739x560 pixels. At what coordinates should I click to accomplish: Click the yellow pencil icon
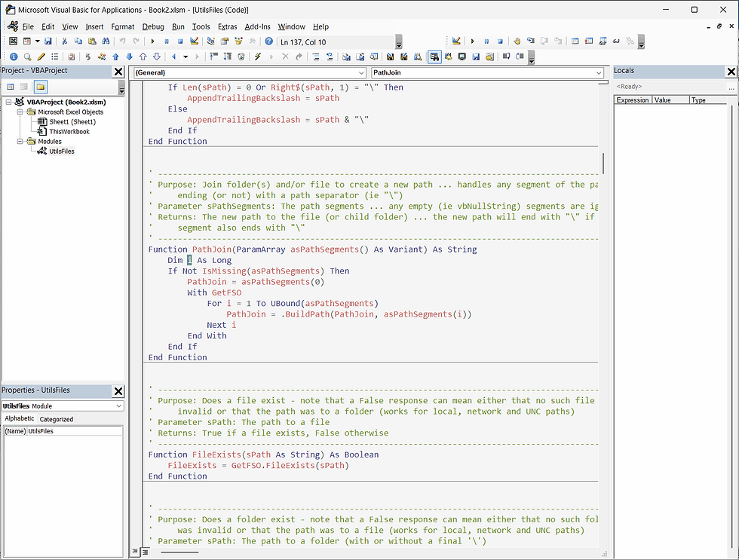coord(41,57)
